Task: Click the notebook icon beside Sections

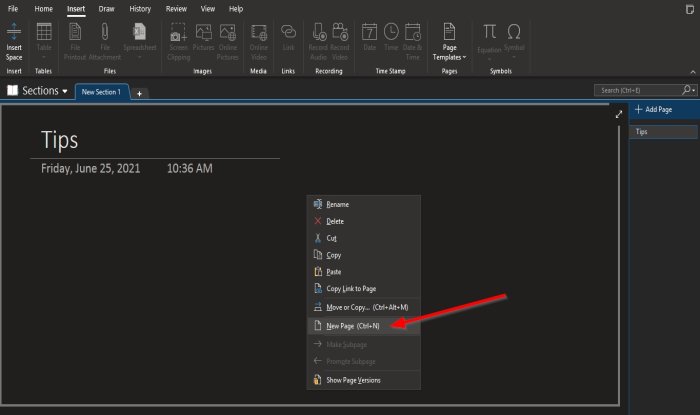Action: click(x=12, y=91)
